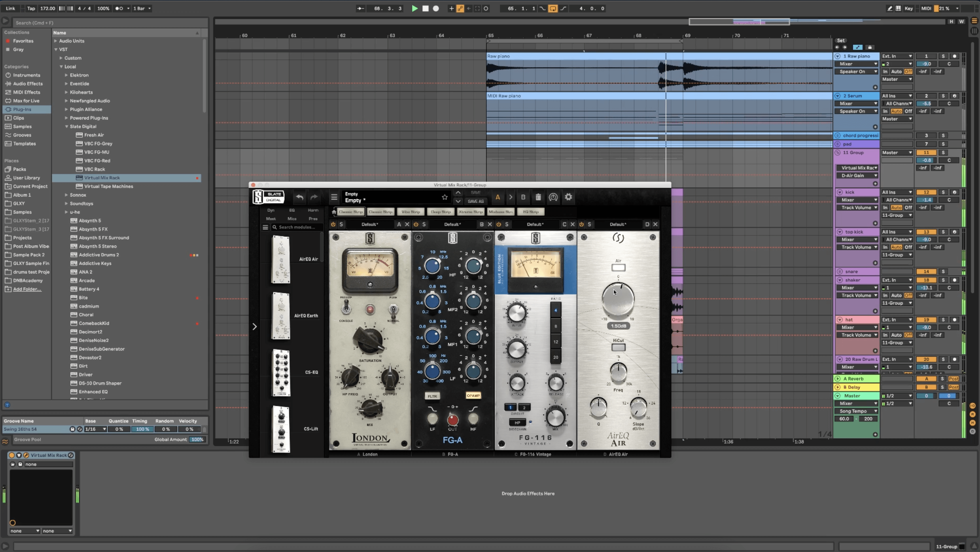Fold the 1 Raw piano track

click(838, 56)
